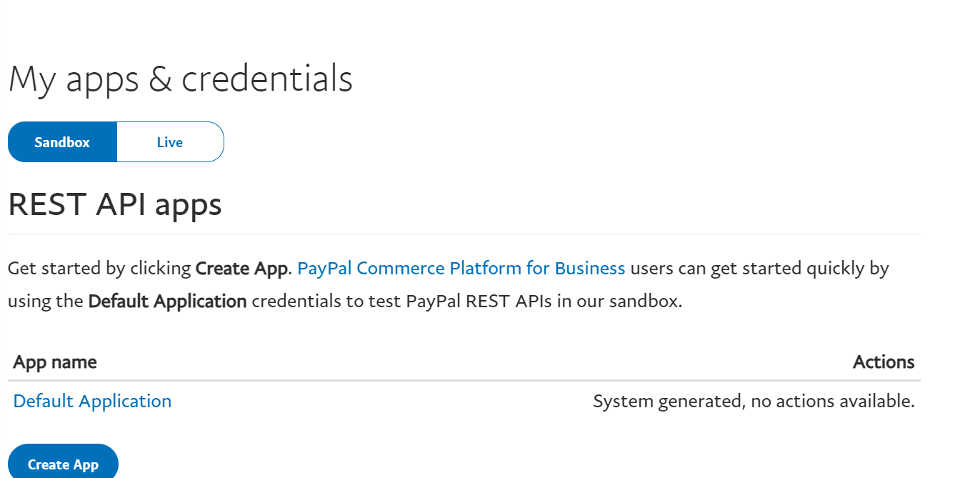Select the App name column header
Viewport: 980px width, 478px height.
click(x=55, y=362)
